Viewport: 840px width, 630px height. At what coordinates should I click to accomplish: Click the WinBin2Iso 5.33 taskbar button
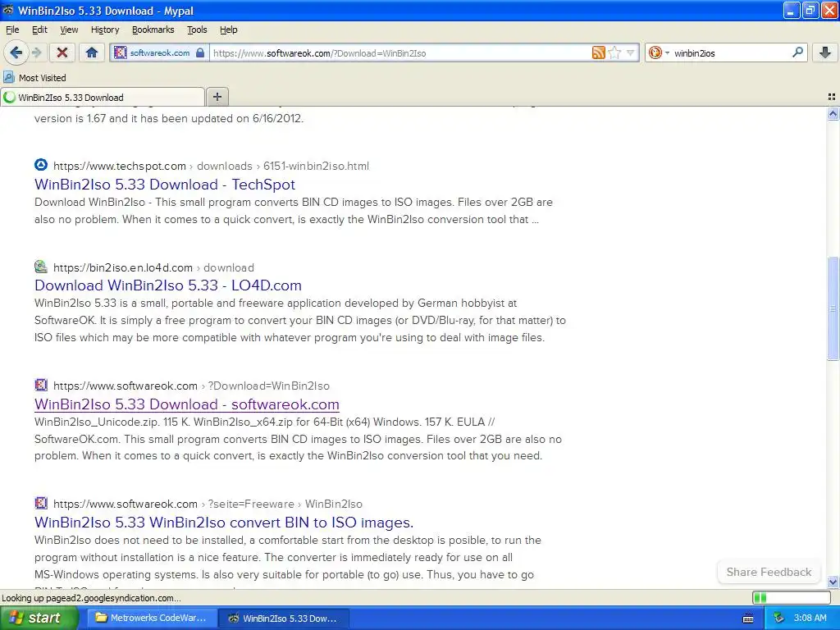(x=284, y=618)
